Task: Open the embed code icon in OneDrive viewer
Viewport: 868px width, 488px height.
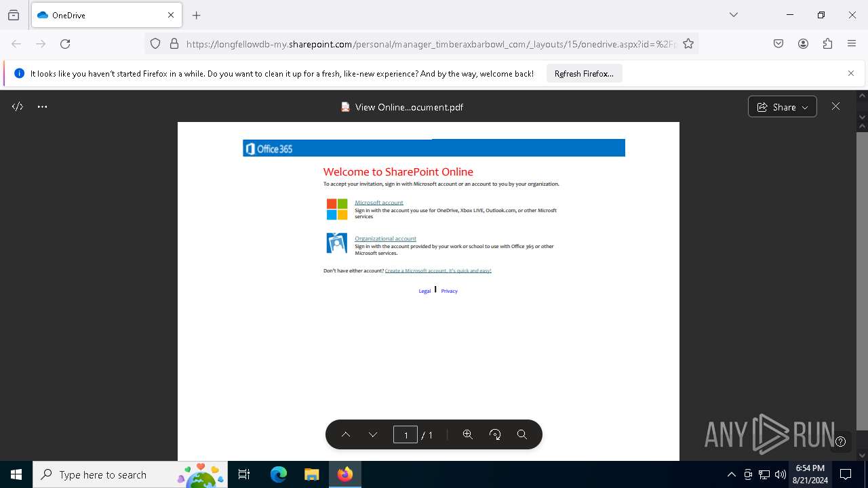Action: coord(18,107)
